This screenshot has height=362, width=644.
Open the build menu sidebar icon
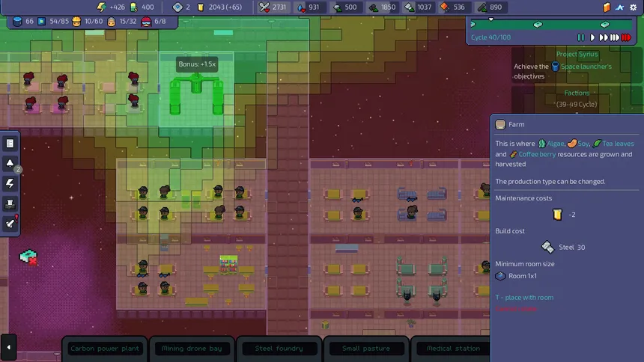tap(10, 144)
